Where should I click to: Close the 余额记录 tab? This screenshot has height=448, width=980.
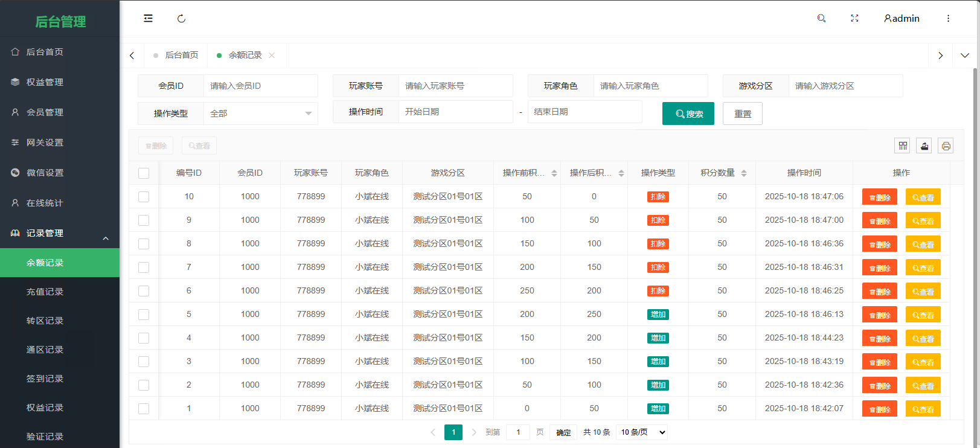(x=272, y=55)
